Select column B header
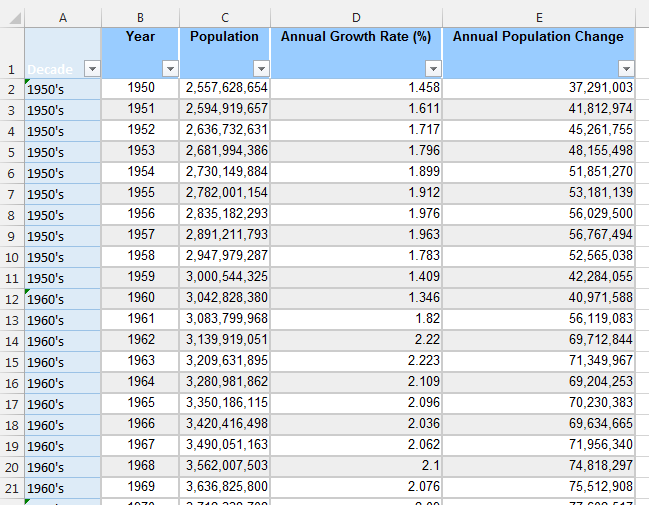This screenshot has height=505, width=649. (x=140, y=18)
